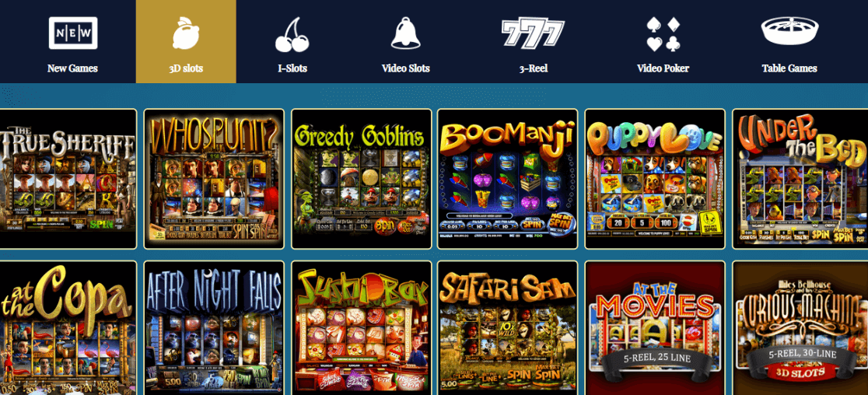Launch the Under The Bed game
Viewport: 868px width, 395px height.
[800, 179]
